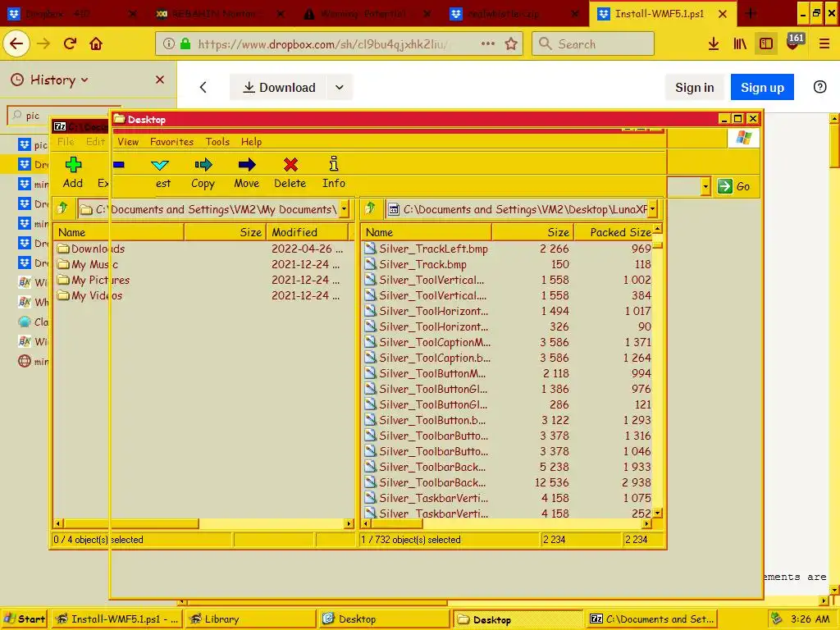Click the Copy toolbar icon in 7-Zip
This screenshot has height=630, width=840.
click(203, 164)
